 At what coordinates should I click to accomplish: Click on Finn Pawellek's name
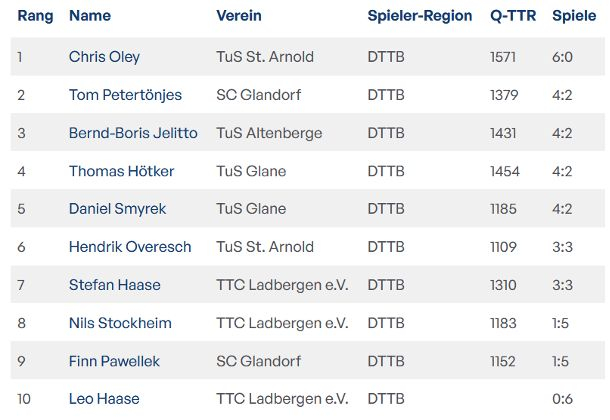click(x=114, y=361)
